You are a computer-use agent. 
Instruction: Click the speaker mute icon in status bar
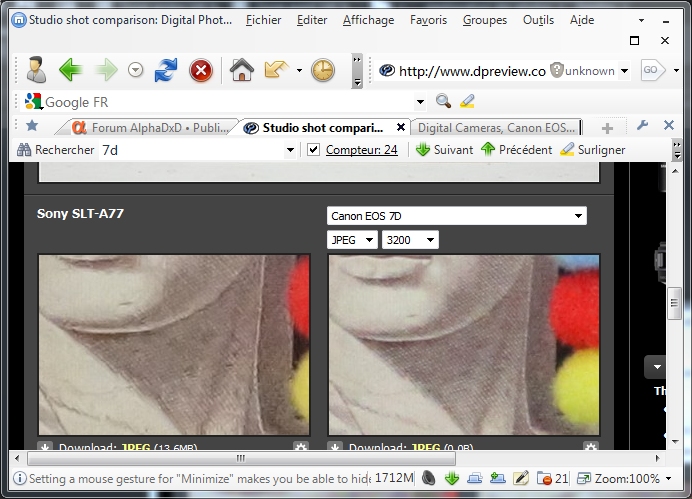[x=429, y=478]
